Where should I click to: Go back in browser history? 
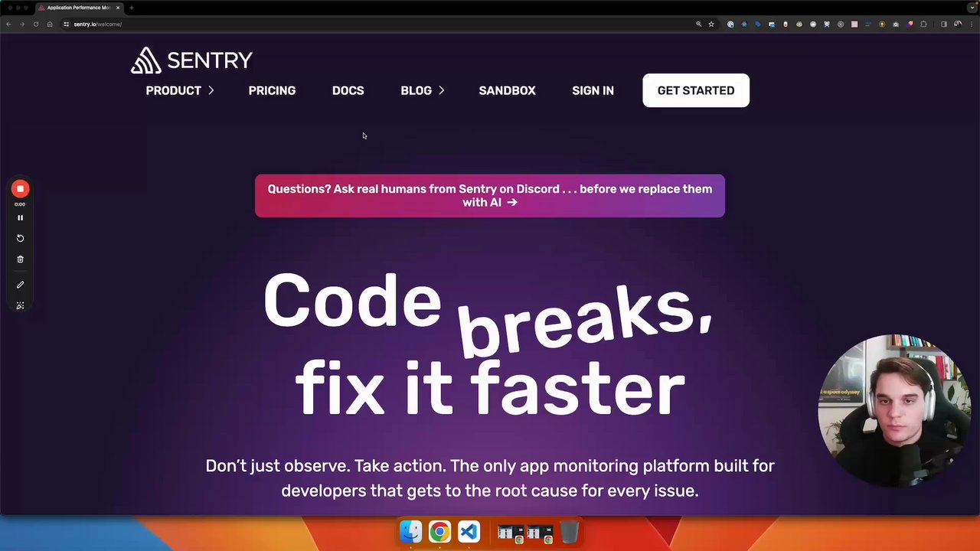point(8,24)
